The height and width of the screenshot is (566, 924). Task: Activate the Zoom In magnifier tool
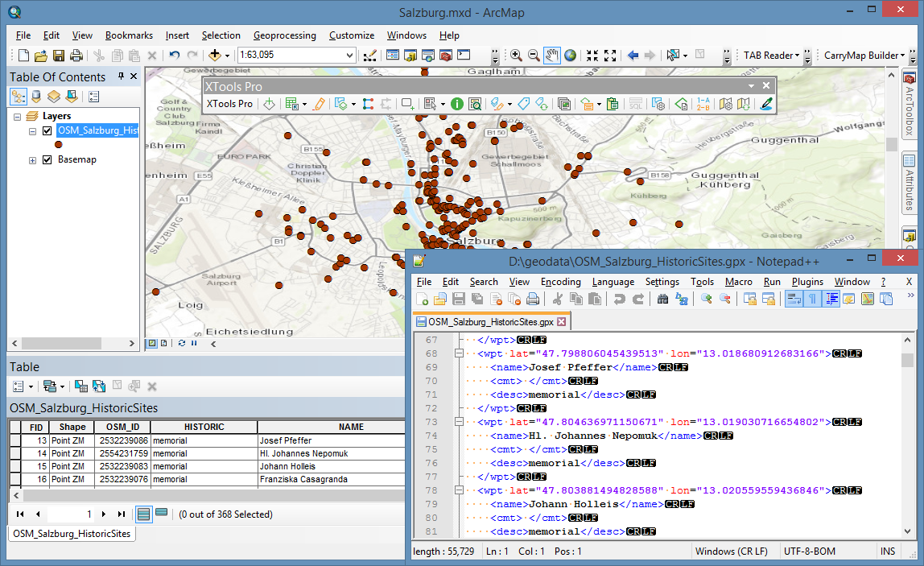516,55
